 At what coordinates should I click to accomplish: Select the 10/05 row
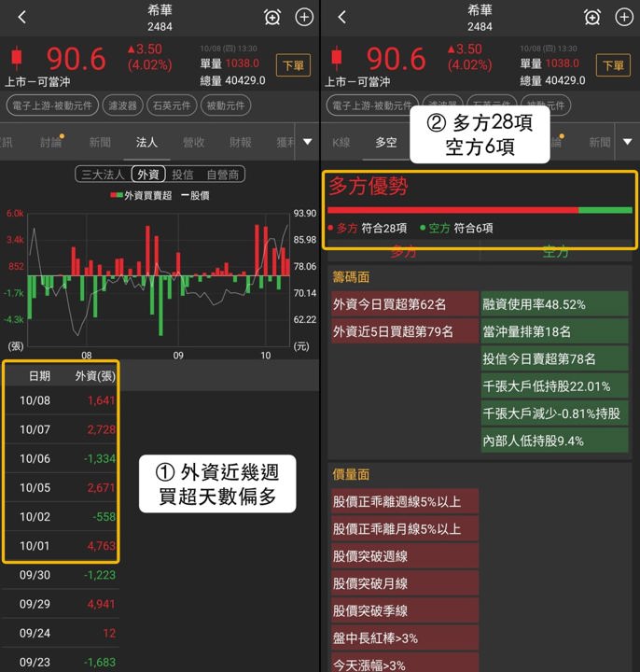62,488
